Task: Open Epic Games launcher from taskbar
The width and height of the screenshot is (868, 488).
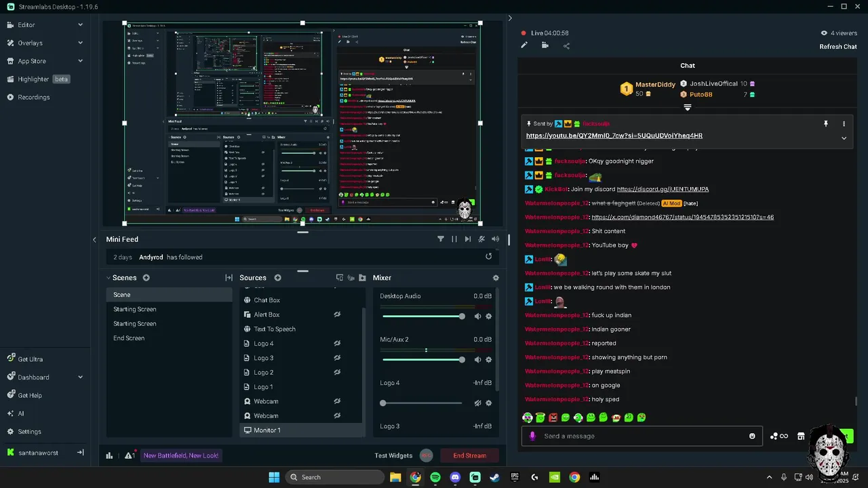Action: (x=515, y=477)
